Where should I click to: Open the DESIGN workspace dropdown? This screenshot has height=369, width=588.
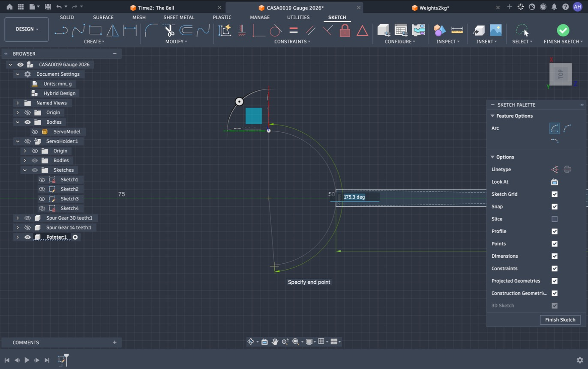[x=27, y=29]
